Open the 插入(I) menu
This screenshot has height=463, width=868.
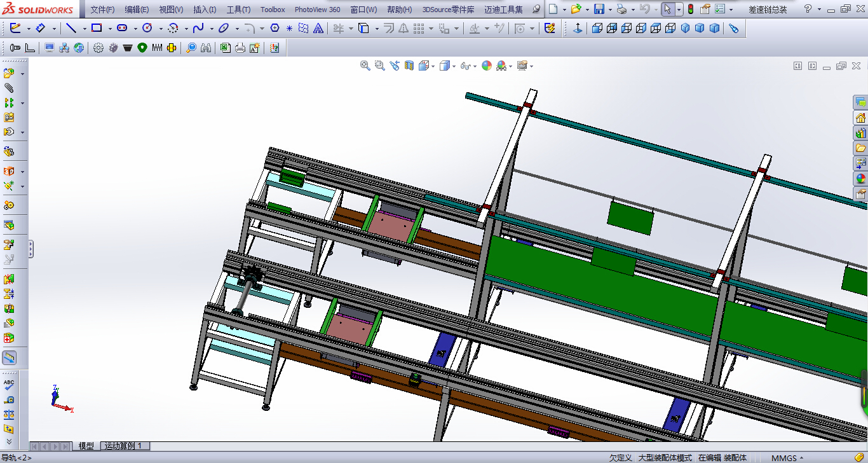point(205,10)
